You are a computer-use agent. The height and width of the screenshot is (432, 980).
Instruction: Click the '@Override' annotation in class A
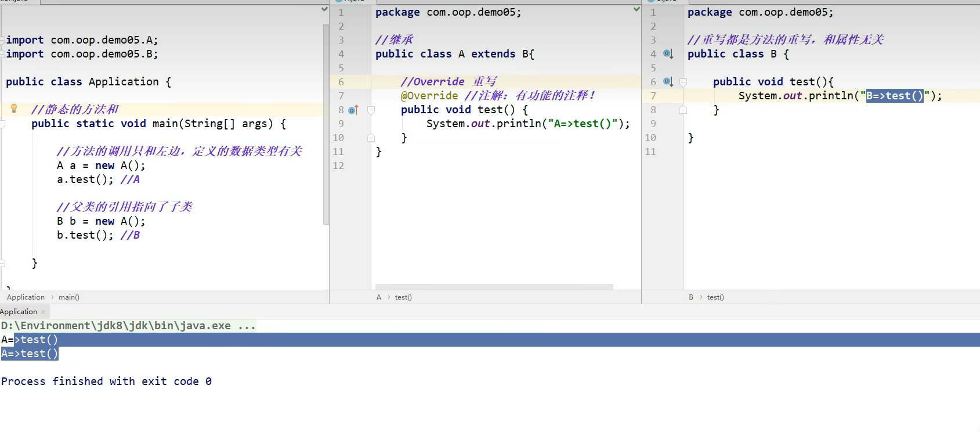click(x=429, y=96)
